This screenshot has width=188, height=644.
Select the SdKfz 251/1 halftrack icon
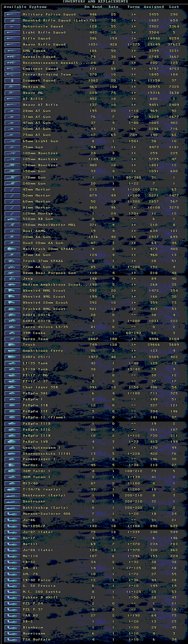tap(13, 357)
